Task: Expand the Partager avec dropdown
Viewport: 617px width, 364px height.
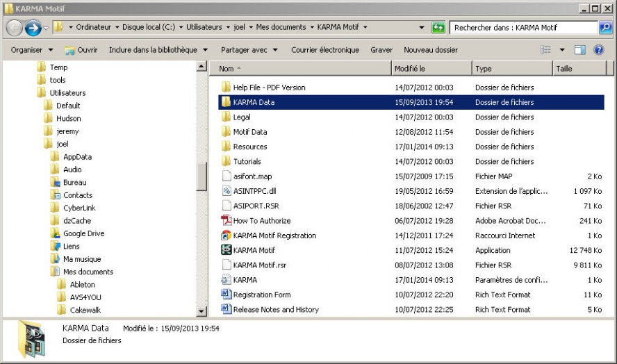Action: pyautogui.click(x=249, y=50)
